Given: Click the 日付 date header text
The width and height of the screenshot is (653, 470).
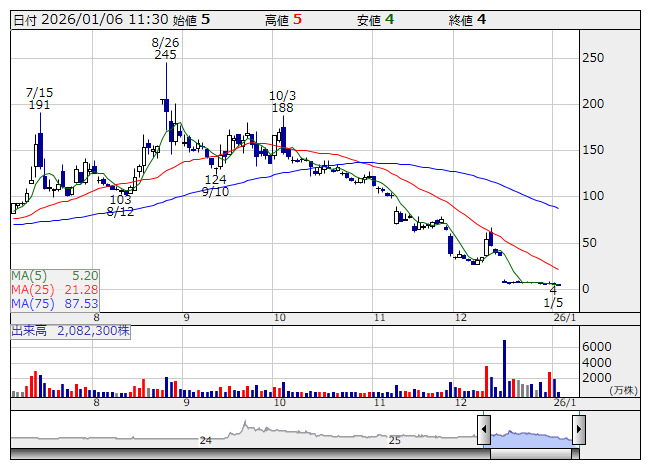Looking at the screenshot, I should coord(23,19).
